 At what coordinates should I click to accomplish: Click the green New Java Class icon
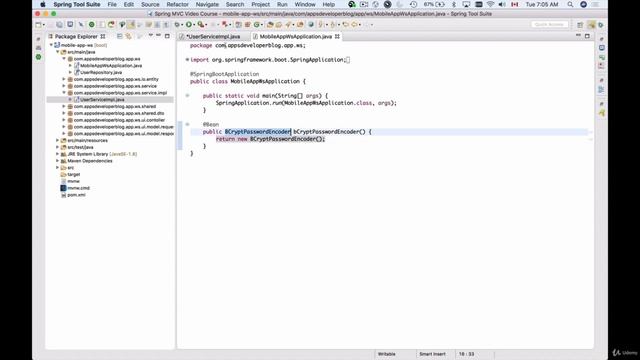[x=256, y=25]
